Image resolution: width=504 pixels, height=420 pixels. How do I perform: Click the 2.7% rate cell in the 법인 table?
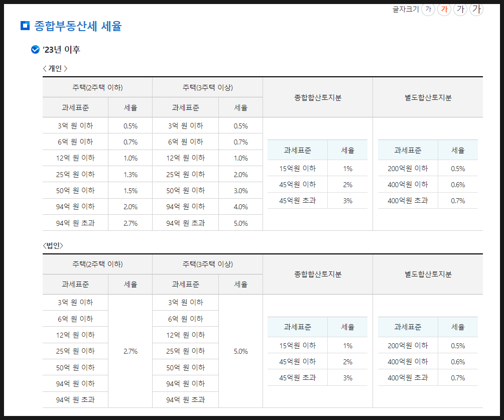130,351
